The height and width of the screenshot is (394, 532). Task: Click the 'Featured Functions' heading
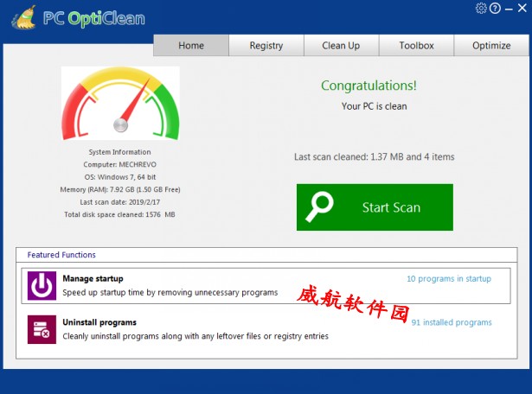61,255
